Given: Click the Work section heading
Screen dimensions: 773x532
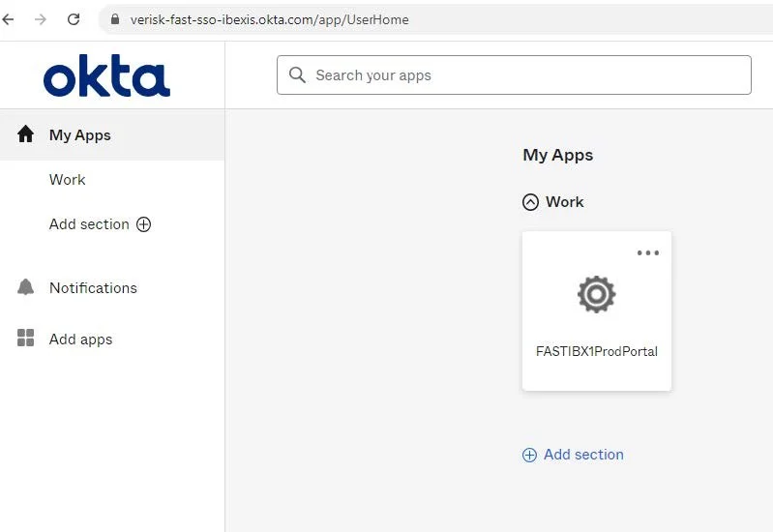Looking at the screenshot, I should tap(565, 202).
